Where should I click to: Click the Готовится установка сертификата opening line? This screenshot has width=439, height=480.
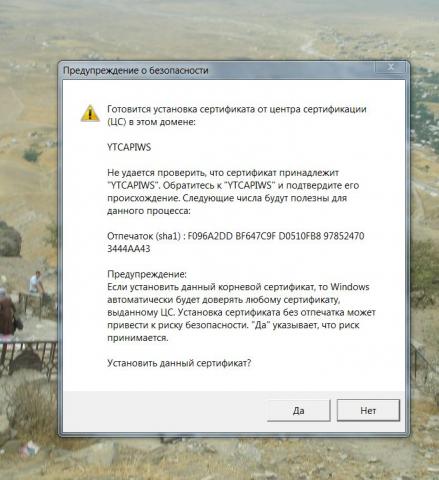tap(237, 109)
